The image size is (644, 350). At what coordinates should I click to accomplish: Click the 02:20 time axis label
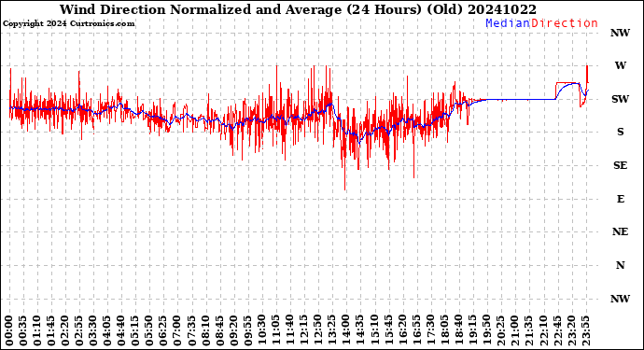point(65,330)
